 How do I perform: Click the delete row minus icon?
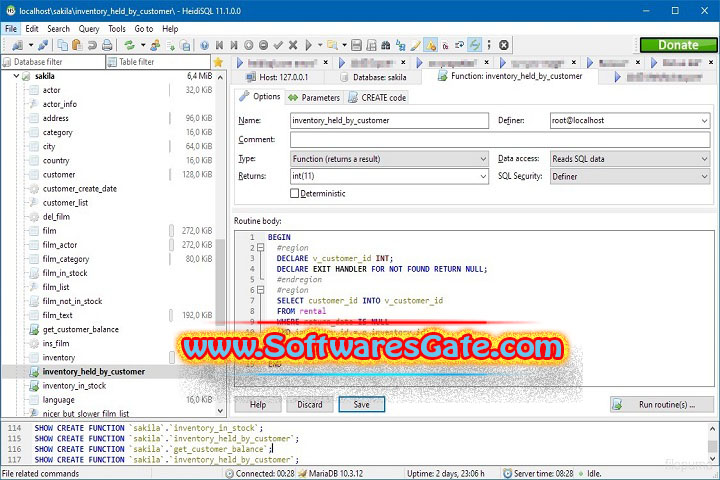[263, 45]
